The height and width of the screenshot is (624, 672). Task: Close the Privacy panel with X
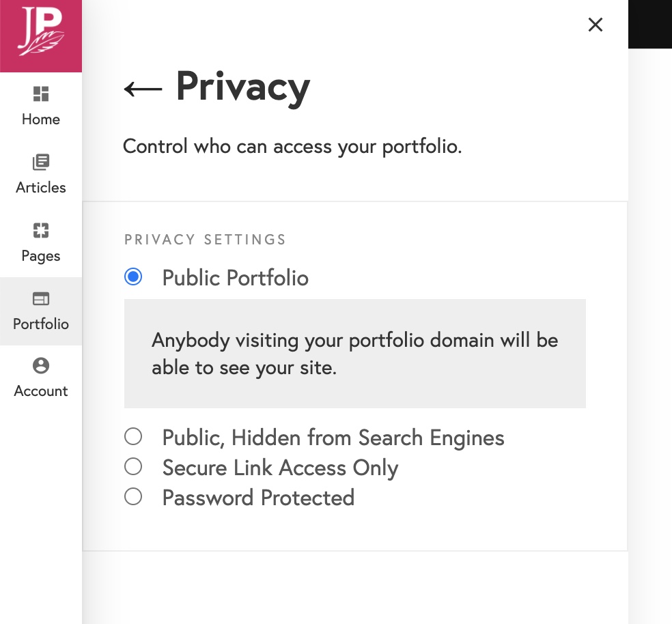pyautogui.click(x=596, y=25)
